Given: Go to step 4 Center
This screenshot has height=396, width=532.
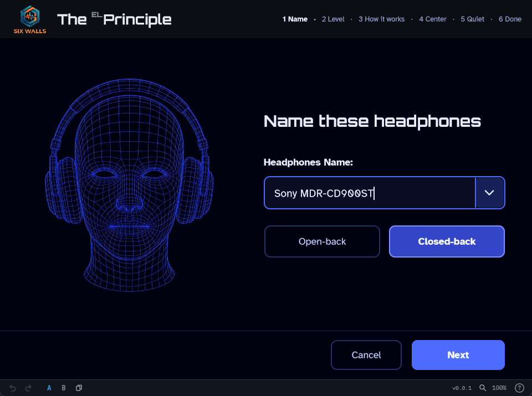Looking at the screenshot, I should tap(433, 19).
